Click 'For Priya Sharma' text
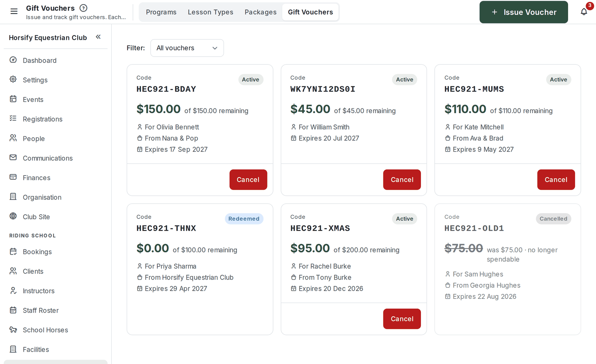The height and width of the screenshot is (364, 596). [171, 266]
